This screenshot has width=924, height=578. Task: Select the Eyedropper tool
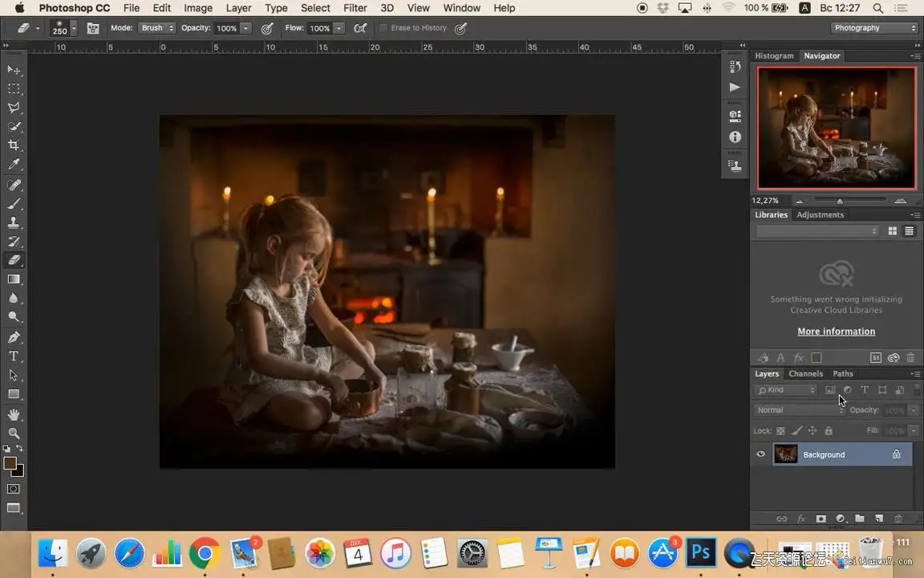point(14,165)
